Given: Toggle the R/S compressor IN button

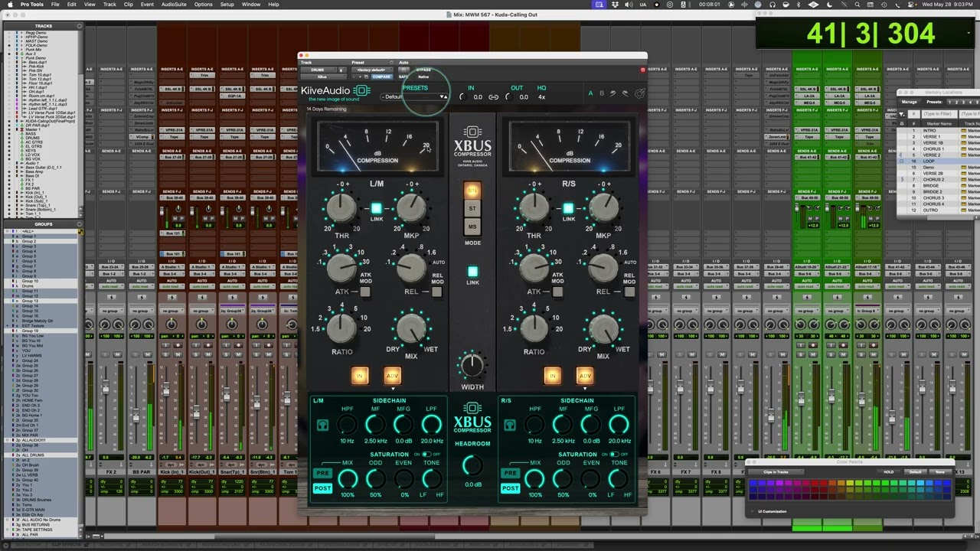Looking at the screenshot, I should point(552,376).
